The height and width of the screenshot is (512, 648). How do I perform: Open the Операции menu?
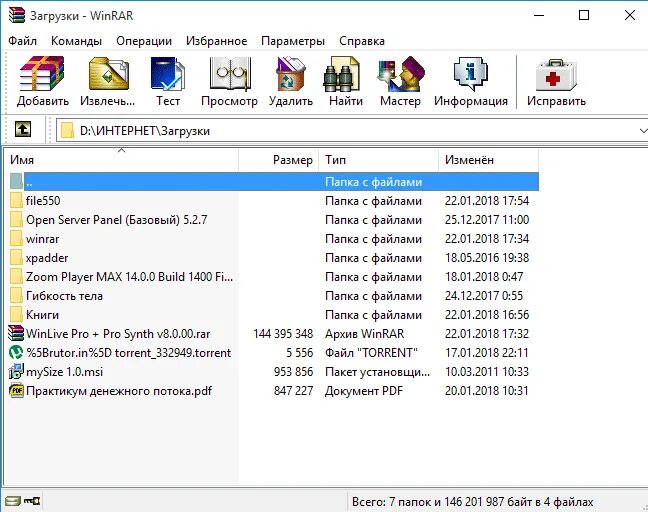144,41
